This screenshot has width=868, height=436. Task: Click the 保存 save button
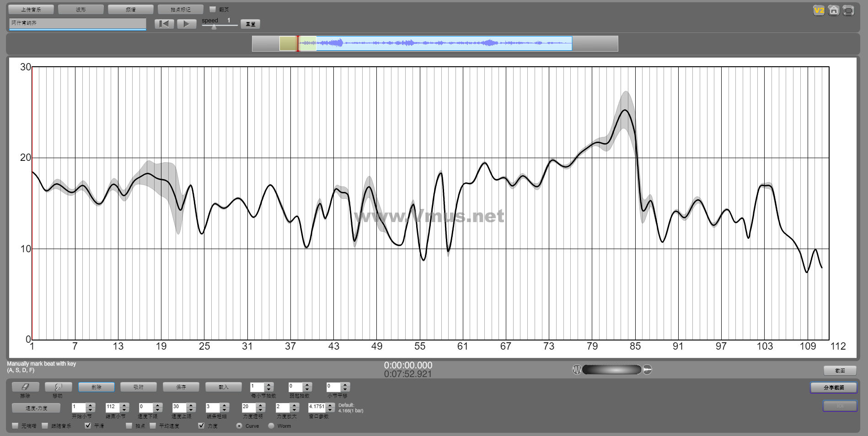(x=181, y=387)
